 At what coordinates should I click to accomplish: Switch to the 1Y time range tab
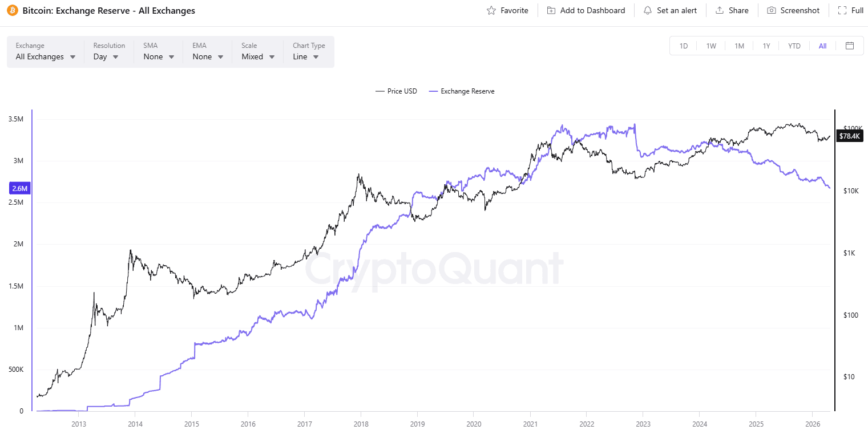click(766, 46)
